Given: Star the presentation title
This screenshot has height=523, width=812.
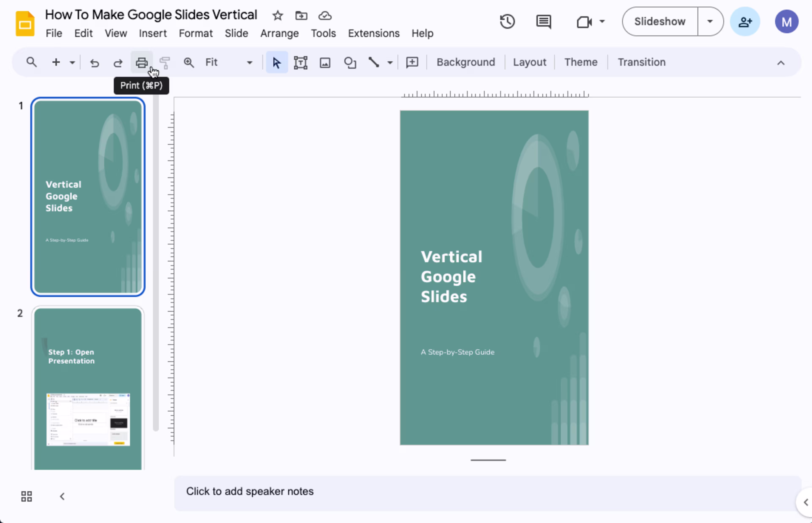Looking at the screenshot, I should (277, 15).
